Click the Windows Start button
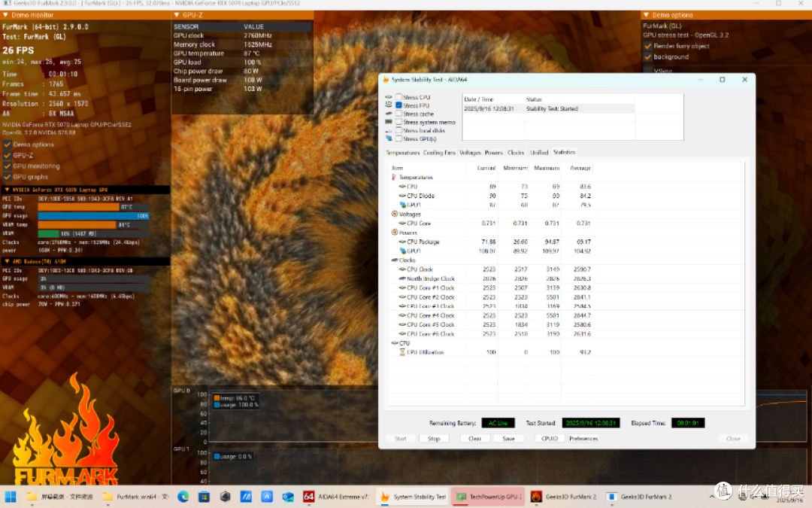The width and height of the screenshot is (812, 508). [x=11, y=497]
